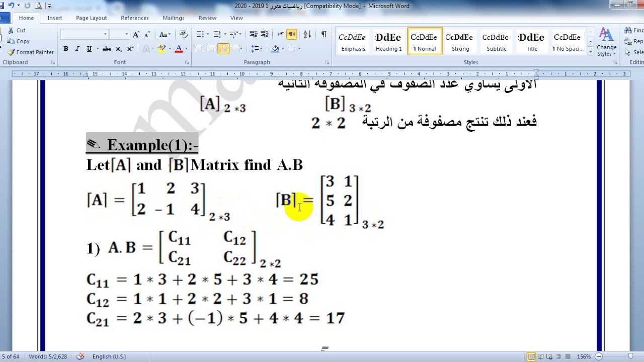Screen dimensions: 644x362
Task: Show paragraph marks with pilcrow icon
Action: pos(324,35)
